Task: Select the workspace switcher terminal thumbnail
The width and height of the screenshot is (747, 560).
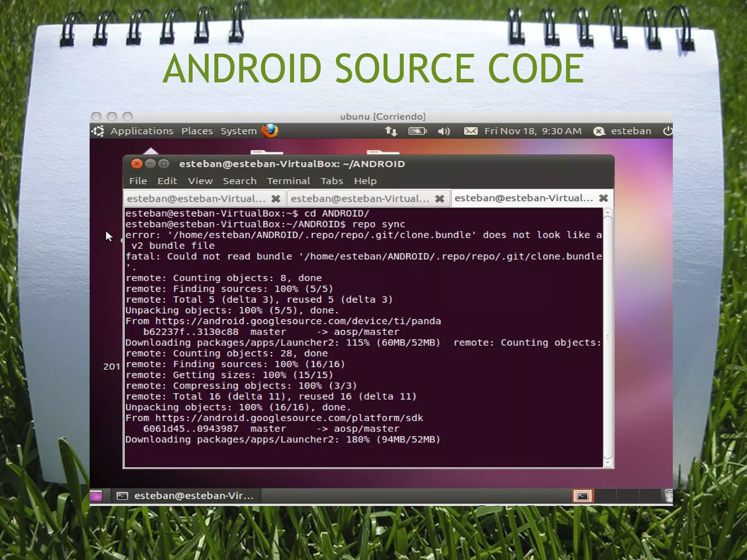Action: (x=582, y=496)
